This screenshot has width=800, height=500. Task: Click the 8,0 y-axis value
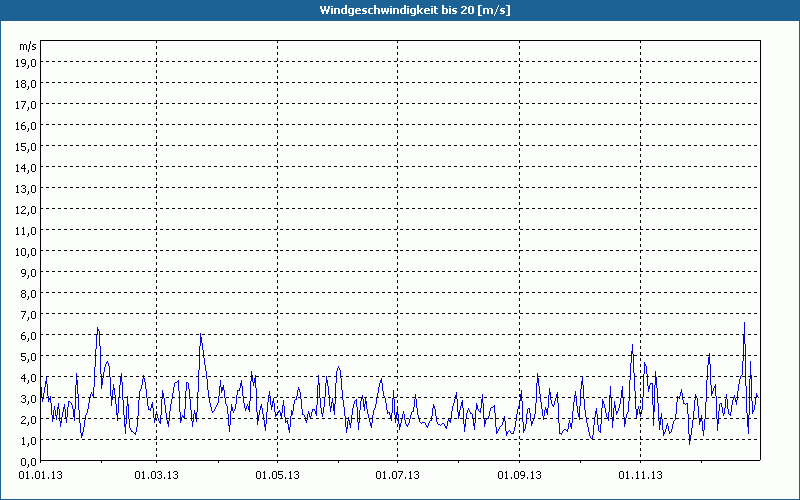pos(29,293)
